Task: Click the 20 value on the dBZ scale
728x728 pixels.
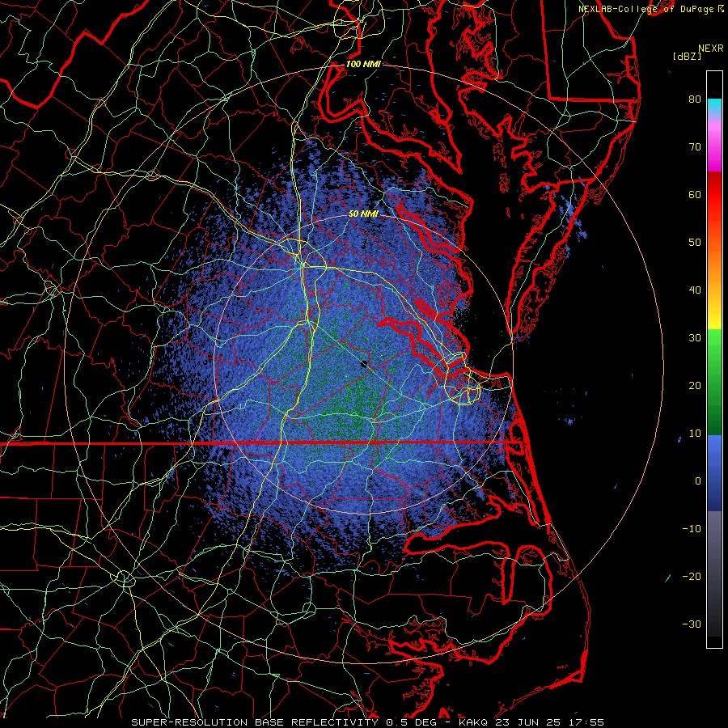Action: (x=695, y=386)
